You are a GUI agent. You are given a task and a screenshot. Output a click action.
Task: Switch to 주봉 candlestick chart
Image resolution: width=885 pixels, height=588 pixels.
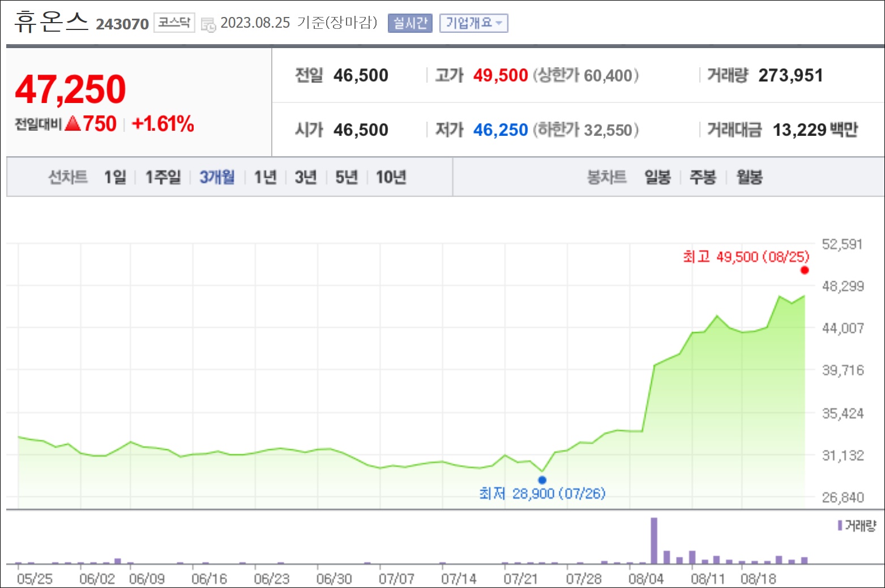pyautogui.click(x=703, y=177)
